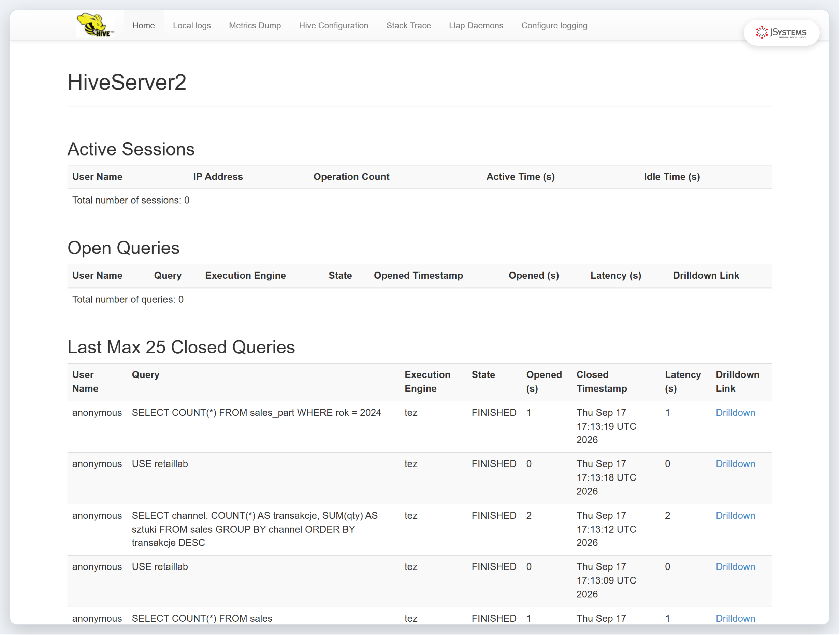Viewport: 840px width, 635px height.
Task: Click the Opened Timestamp column header
Action: tap(418, 275)
